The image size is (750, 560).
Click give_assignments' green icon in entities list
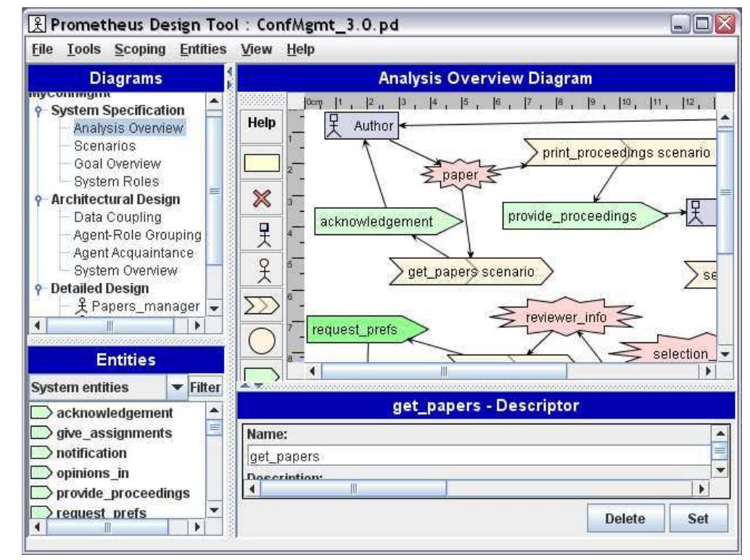[41, 432]
